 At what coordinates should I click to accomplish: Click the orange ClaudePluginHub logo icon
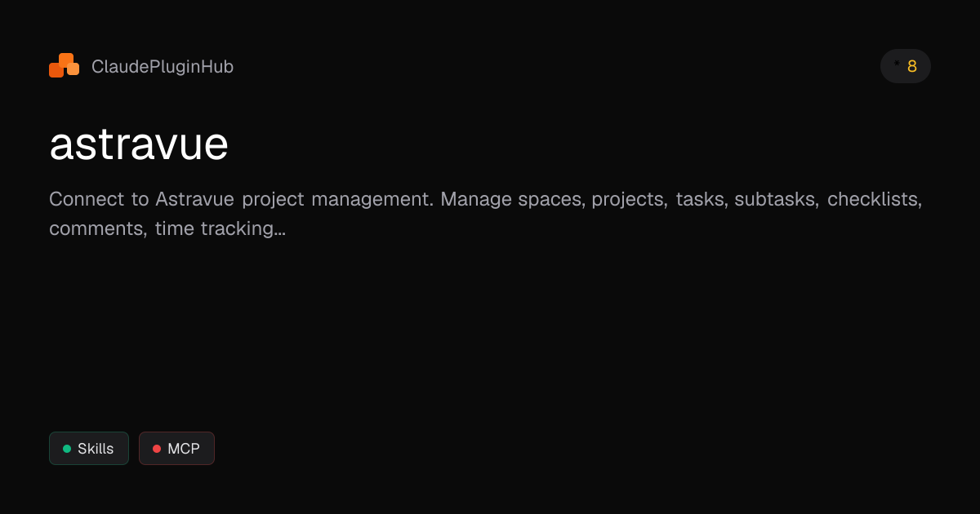click(x=64, y=66)
